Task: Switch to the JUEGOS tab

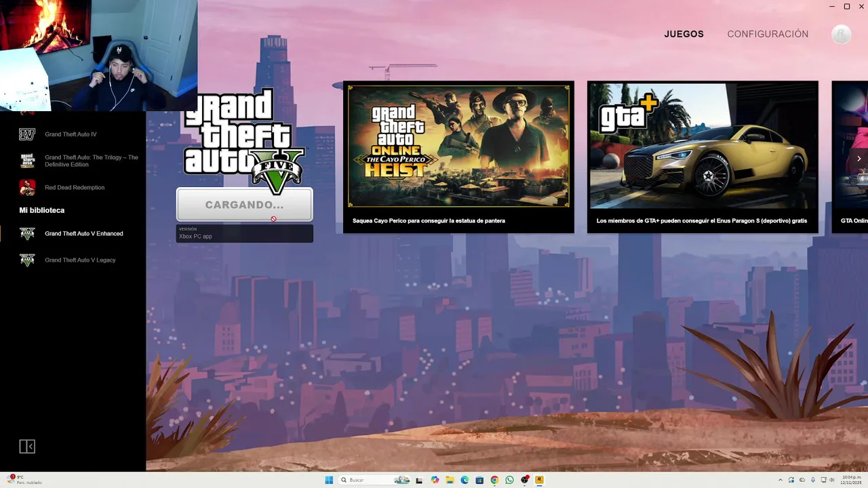Action: [x=684, y=34]
